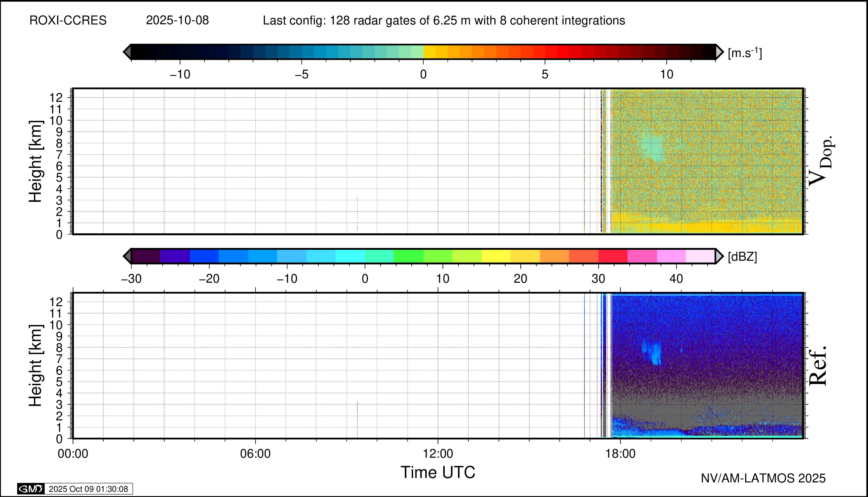
Task: Click the 2025-10-08 date label
Action: click(177, 21)
